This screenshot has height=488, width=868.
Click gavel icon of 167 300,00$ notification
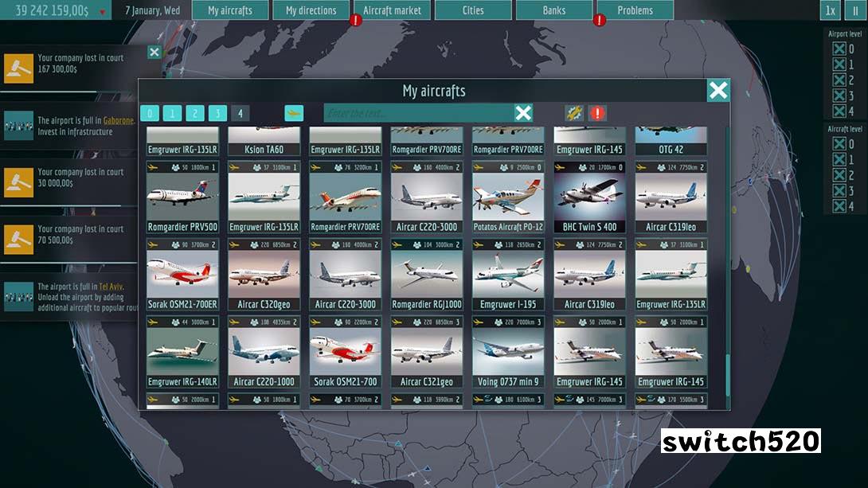click(x=19, y=68)
